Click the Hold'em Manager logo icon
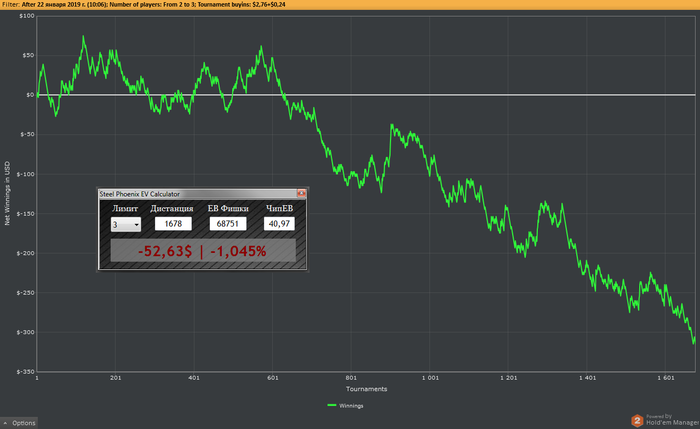The height and width of the screenshot is (429, 700). coord(637,421)
